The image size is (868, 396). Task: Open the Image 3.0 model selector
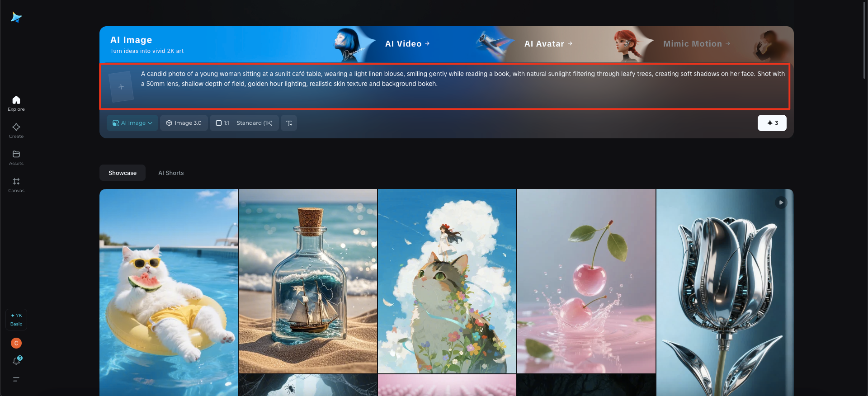[x=184, y=123]
